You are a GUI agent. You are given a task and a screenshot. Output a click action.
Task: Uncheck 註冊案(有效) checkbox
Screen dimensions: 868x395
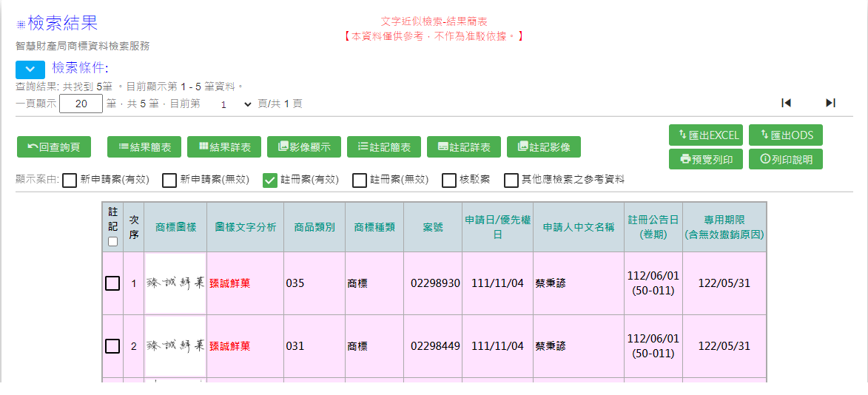269,180
